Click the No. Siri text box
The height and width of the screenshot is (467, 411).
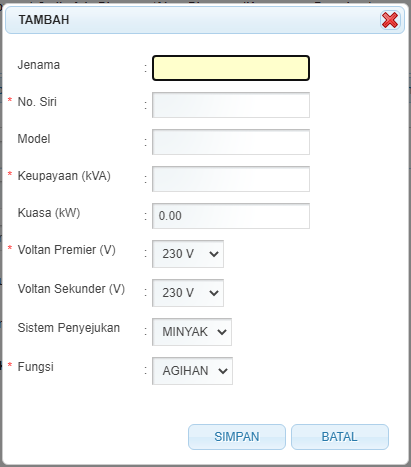(231, 105)
